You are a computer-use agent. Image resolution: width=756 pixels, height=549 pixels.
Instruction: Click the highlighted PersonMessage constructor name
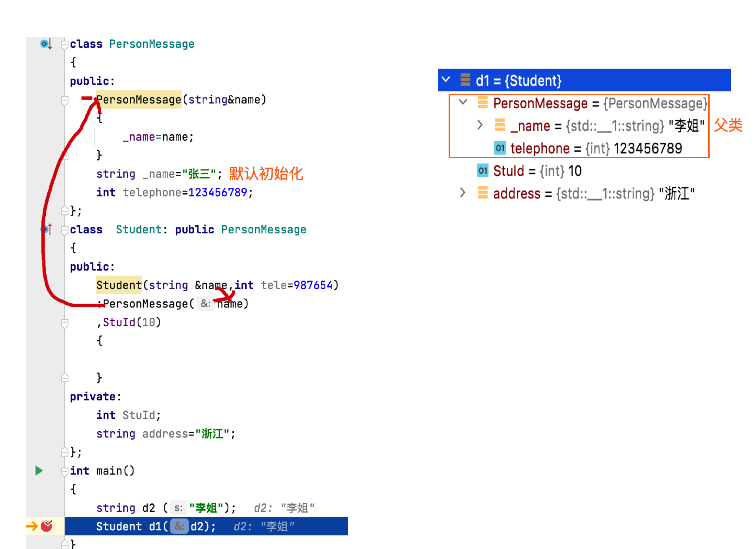tap(139, 99)
